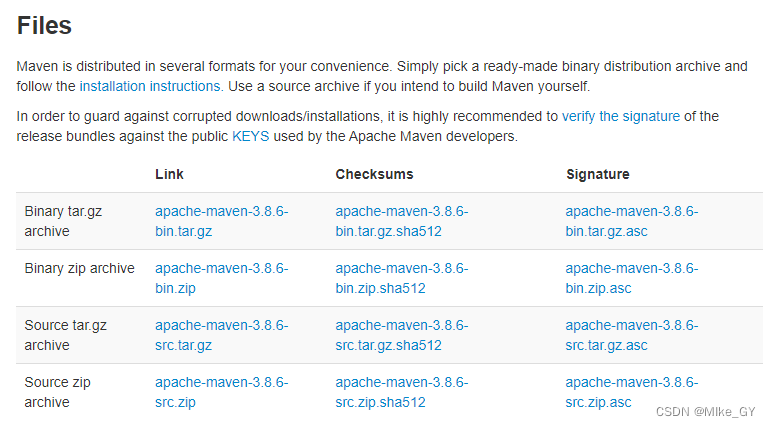Image resolution: width=771 pixels, height=427 pixels.
Task: Download apache-maven-3.8.6-bin.tar.gz
Action: click(x=221, y=211)
